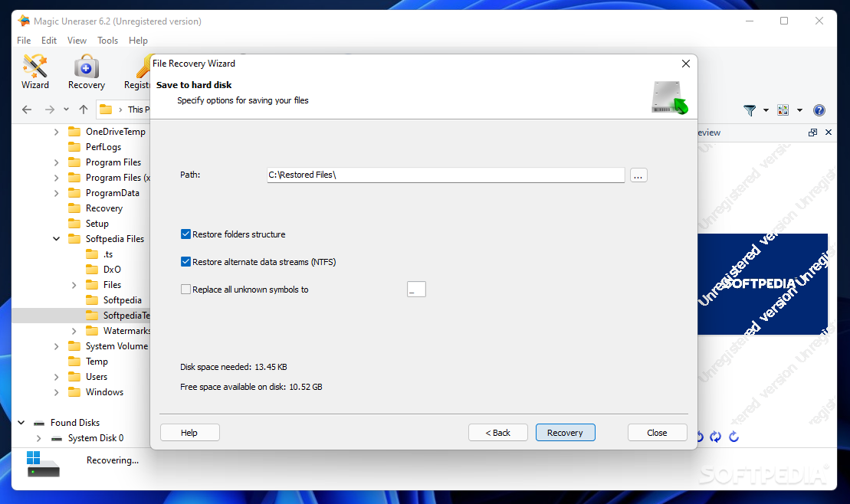
Task: Expand the Program Files folder
Action: click(x=57, y=162)
